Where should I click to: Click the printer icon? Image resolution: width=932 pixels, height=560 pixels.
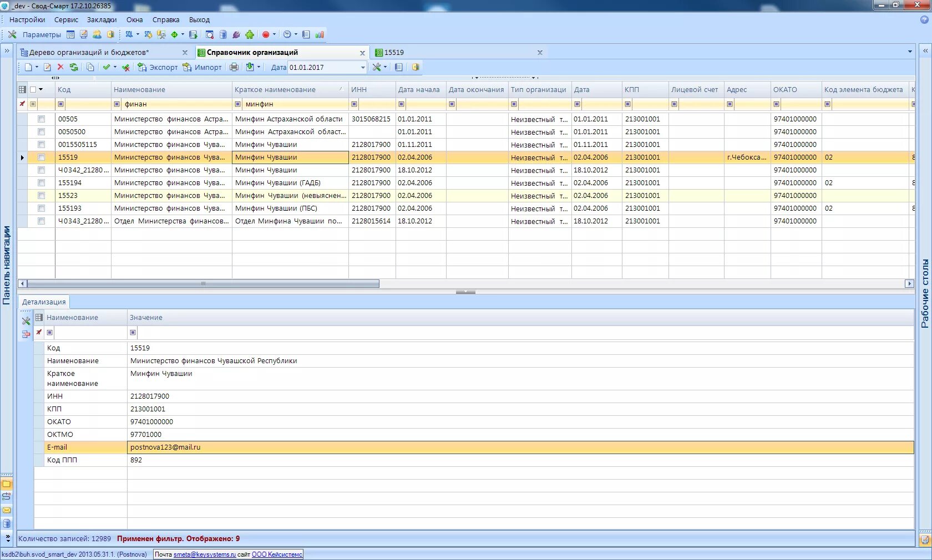click(x=234, y=67)
